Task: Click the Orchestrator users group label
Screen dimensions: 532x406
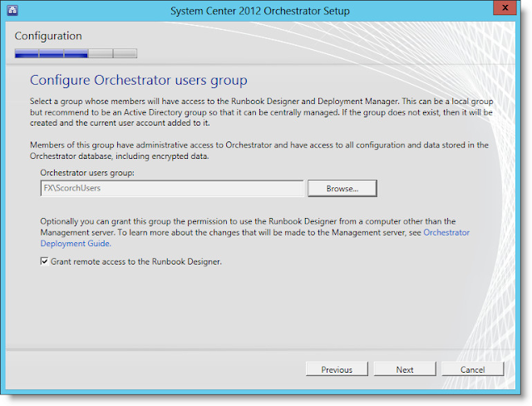Action: point(87,173)
